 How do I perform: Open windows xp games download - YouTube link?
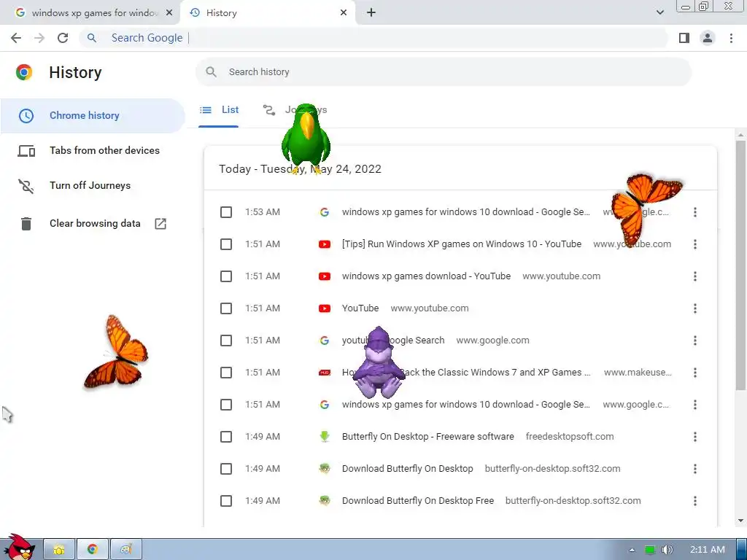click(x=426, y=276)
